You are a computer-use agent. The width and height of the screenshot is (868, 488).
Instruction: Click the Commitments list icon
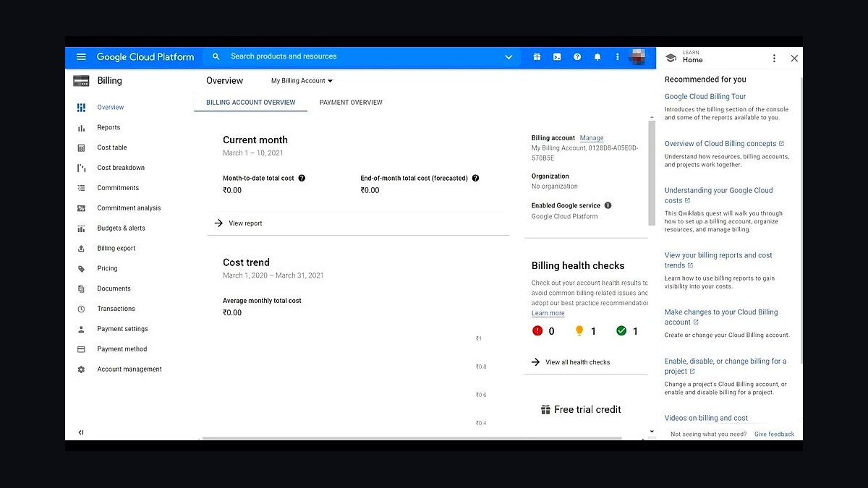[x=81, y=188]
